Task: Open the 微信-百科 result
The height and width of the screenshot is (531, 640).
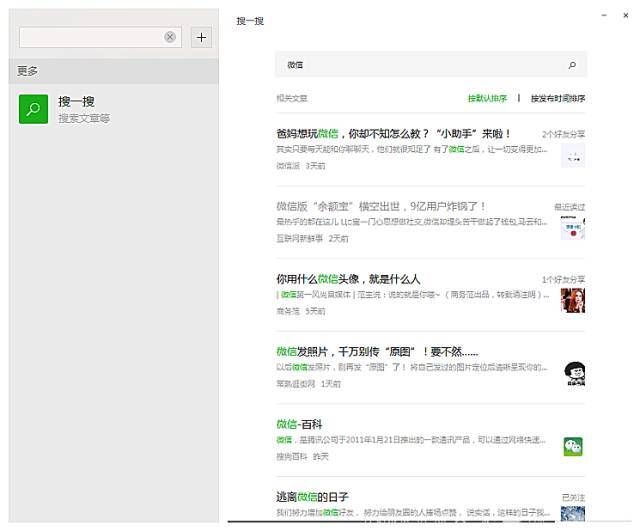Action: (x=299, y=424)
